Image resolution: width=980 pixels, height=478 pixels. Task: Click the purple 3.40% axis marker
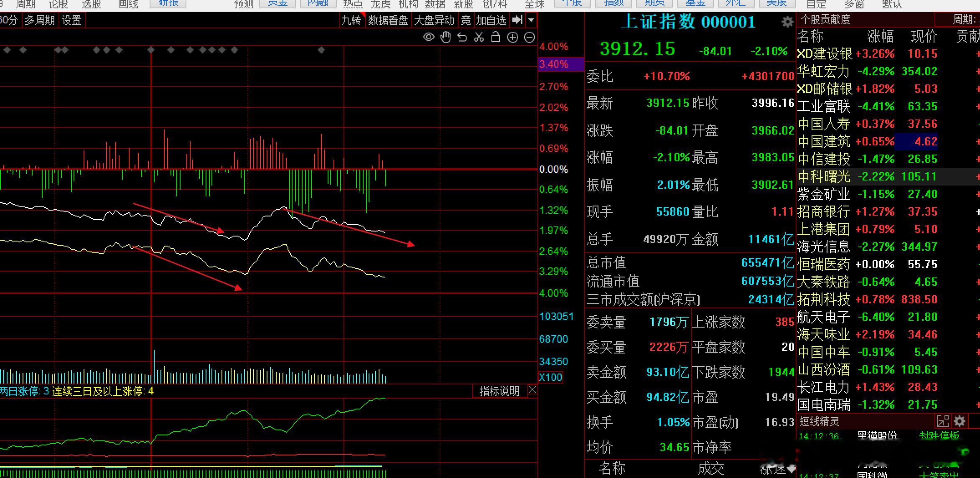560,64
